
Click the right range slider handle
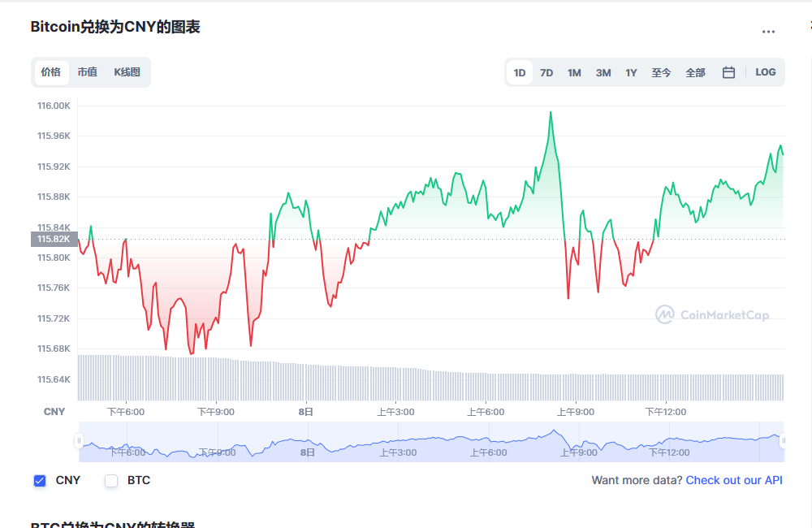(x=783, y=441)
